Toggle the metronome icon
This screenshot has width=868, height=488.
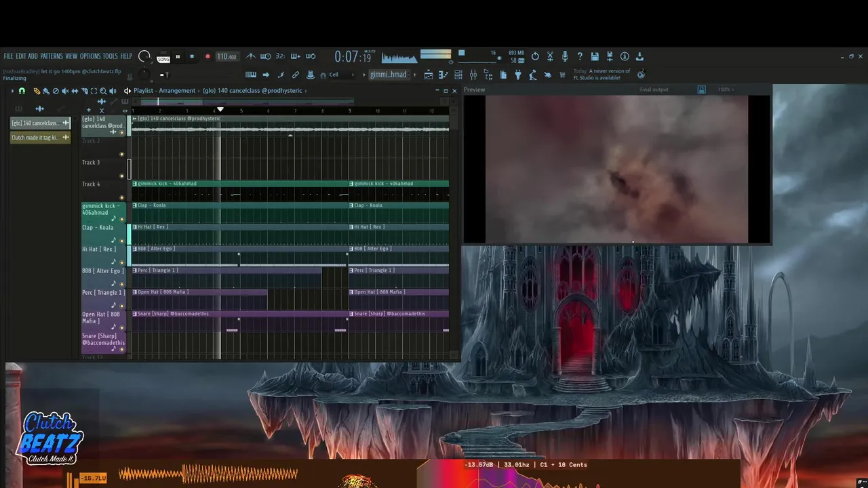[x=251, y=56]
